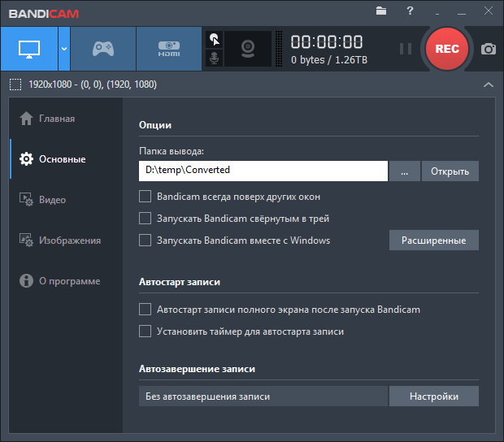Enable Автостарт записи полного экрана checkbox
The height and width of the screenshot is (442, 504).
(x=145, y=310)
